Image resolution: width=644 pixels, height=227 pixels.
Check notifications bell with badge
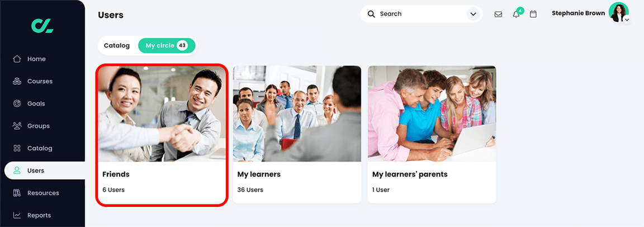518,13
